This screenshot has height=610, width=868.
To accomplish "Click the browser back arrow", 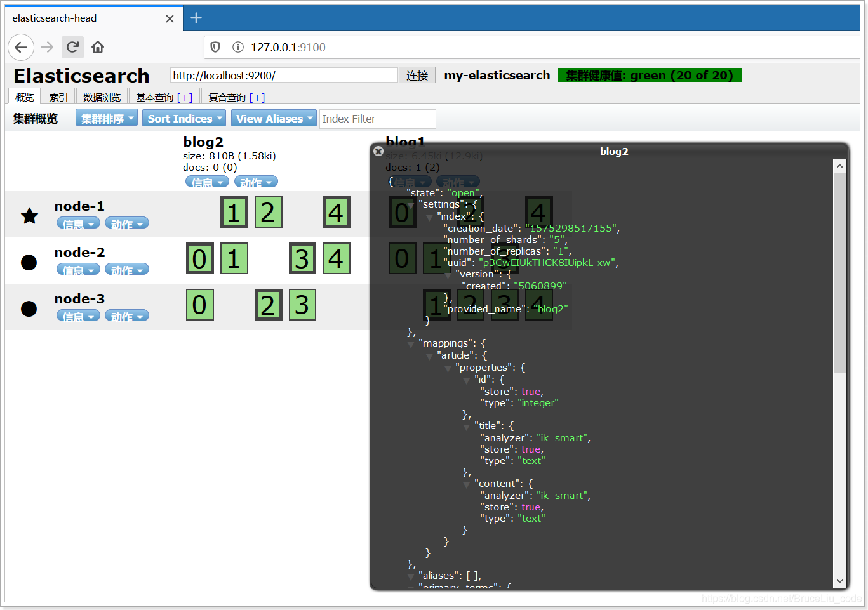I will [21, 47].
